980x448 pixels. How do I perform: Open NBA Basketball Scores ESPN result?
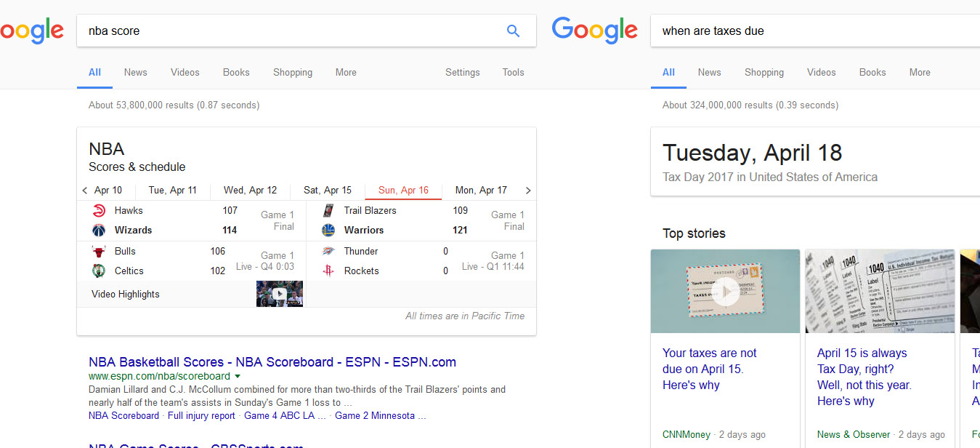pyautogui.click(x=272, y=362)
